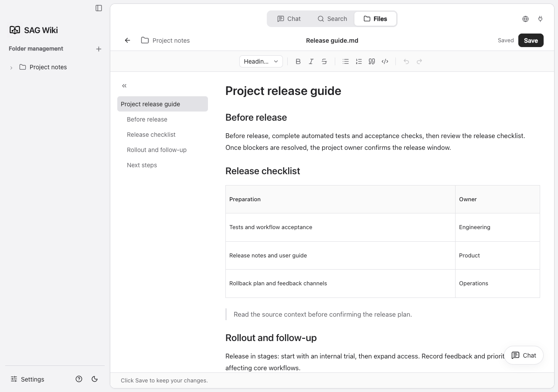Viewport: 558px width, 392px height.
Task: Click the Operations table cell
Action: click(497, 283)
